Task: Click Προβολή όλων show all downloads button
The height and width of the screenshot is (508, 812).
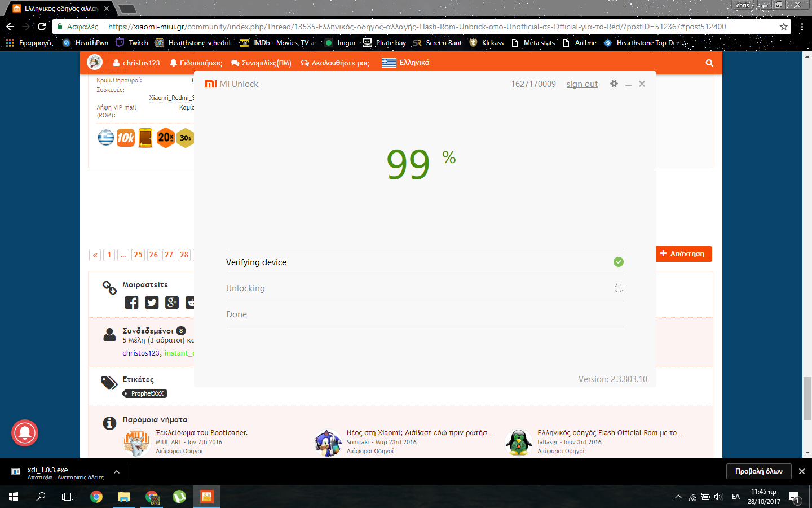Action: click(758, 471)
